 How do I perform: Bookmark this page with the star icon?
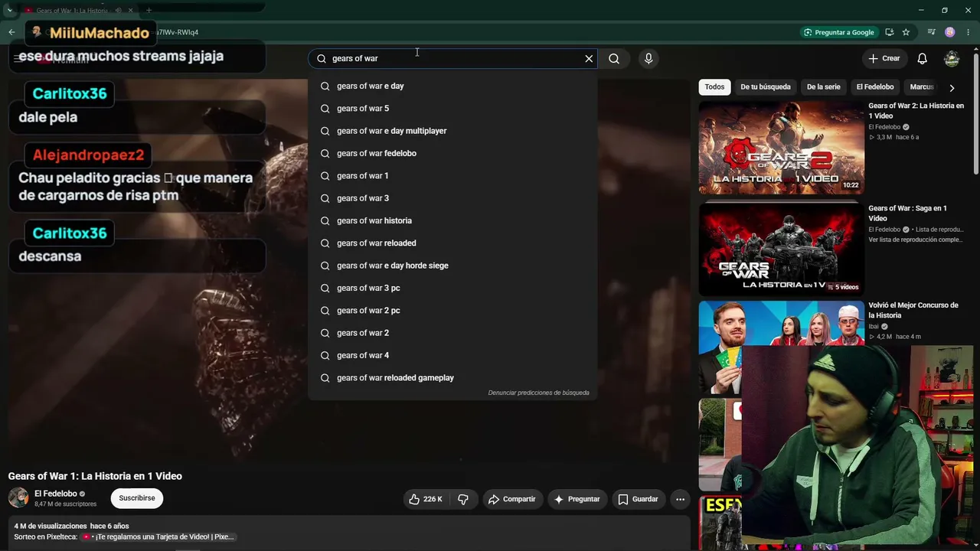[906, 32]
